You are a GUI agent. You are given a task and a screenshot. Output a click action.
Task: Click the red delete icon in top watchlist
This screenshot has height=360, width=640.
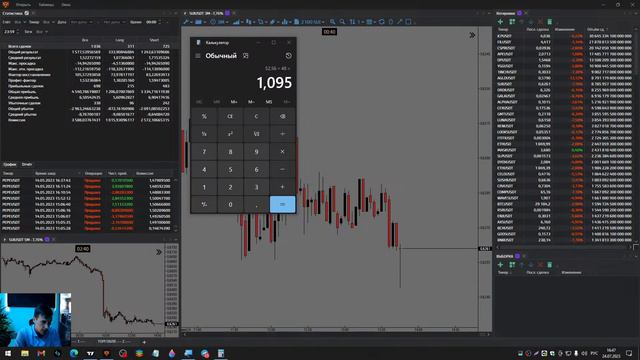pos(540,22)
